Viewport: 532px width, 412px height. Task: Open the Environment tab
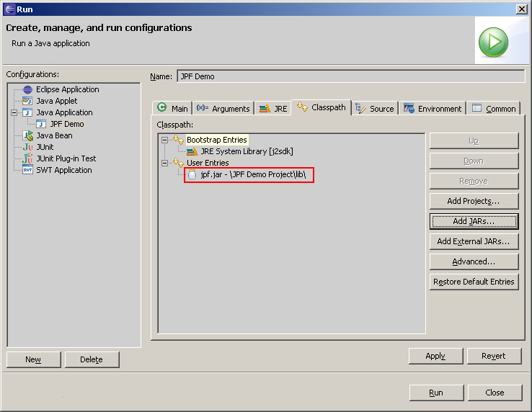[433, 109]
